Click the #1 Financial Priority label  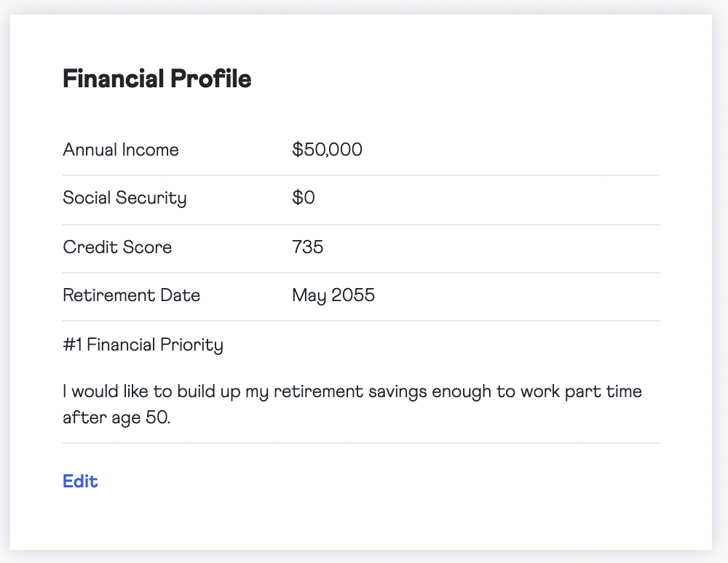[143, 345]
